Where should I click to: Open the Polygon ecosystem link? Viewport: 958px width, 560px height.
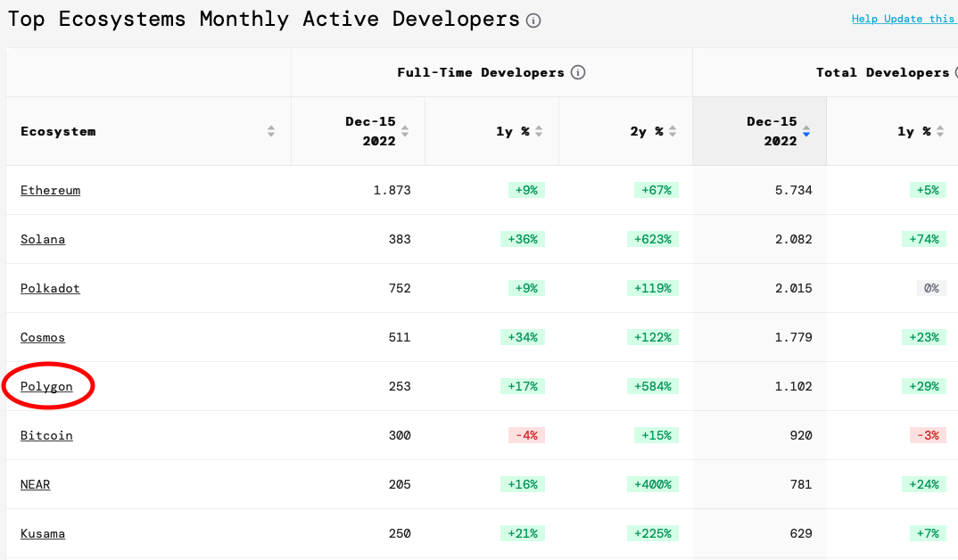46,387
